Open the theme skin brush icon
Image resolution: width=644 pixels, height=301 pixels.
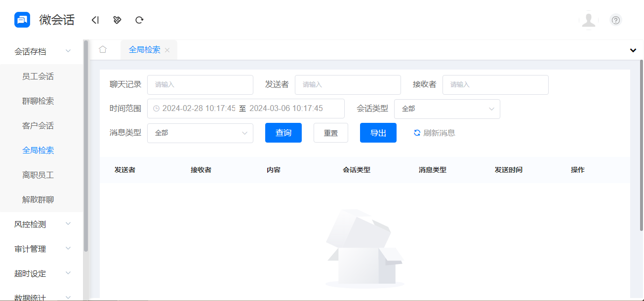tap(117, 20)
